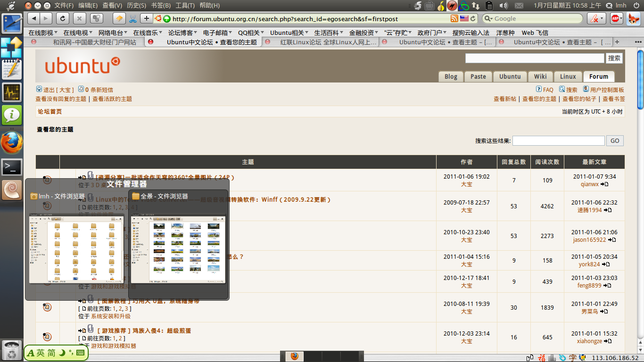Click the RSS feed icon in the address bar

point(454,19)
